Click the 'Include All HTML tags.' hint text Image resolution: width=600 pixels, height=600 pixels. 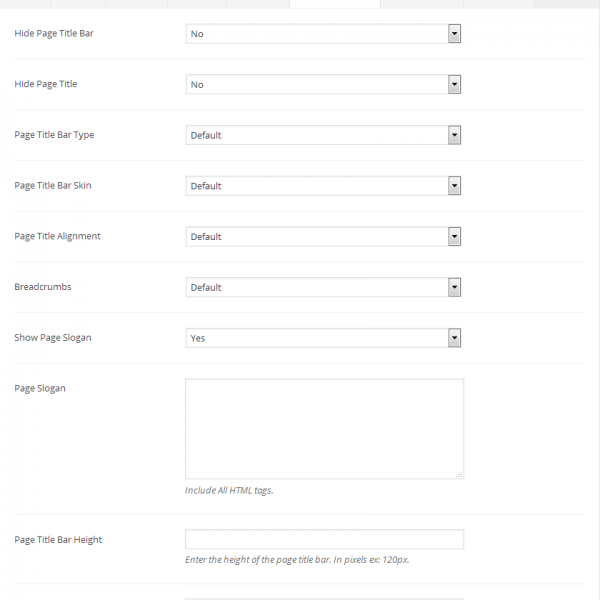229,491
